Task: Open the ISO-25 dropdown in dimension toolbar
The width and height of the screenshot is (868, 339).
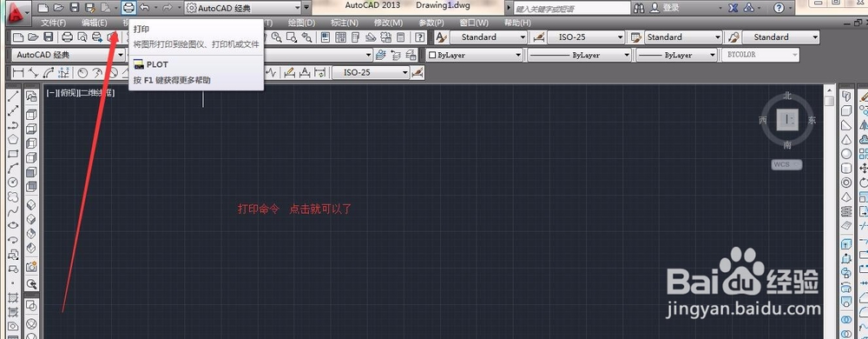Action: (371, 72)
